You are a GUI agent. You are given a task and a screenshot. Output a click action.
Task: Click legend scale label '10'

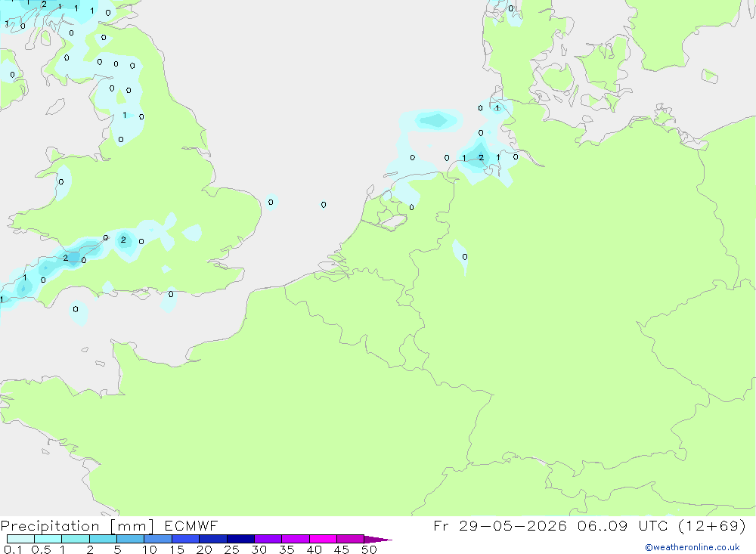[150, 549]
